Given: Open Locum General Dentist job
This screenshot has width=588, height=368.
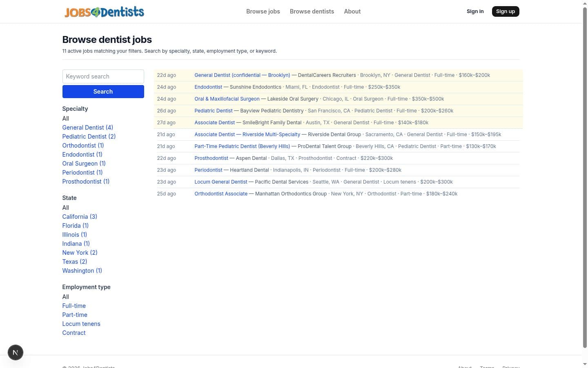Looking at the screenshot, I should pos(221,182).
